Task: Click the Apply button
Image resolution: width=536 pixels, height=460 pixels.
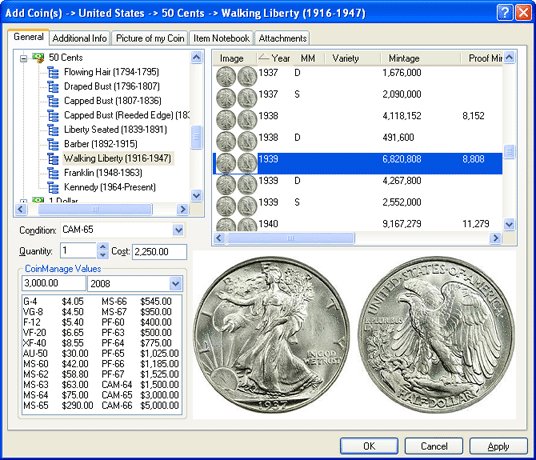Action: tap(498, 446)
